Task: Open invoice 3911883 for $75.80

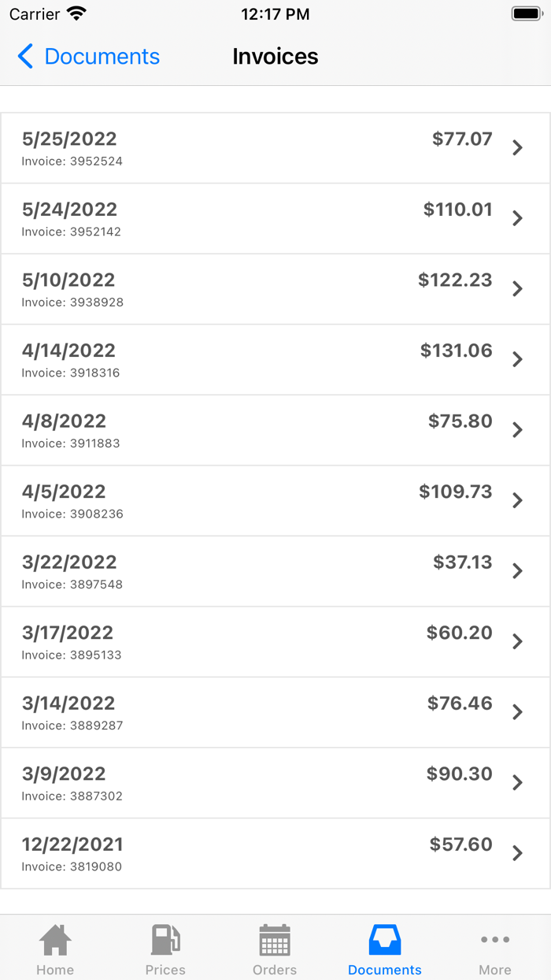Action: pyautogui.click(x=275, y=430)
